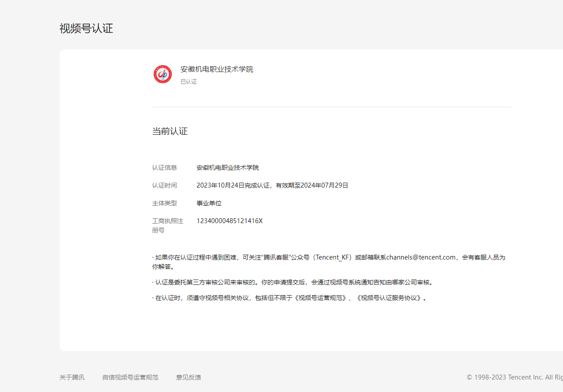Screen dimensions: 563x392
Task: Click the account name 安徽机电职业技术学院 beside the avatar
Action: coord(217,69)
